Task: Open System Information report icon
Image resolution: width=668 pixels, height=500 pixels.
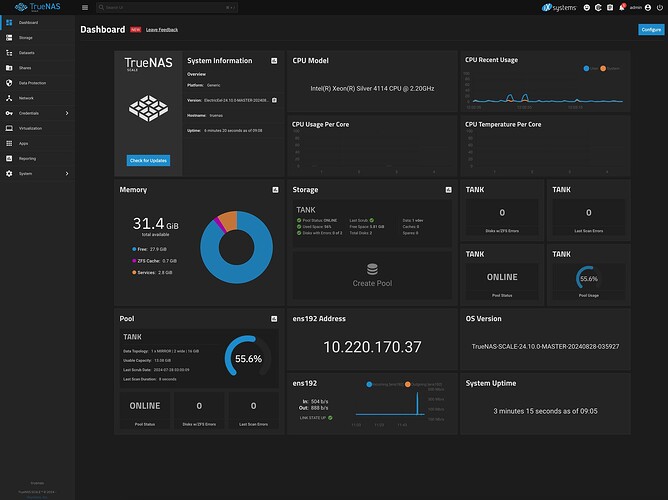Action: click(274, 61)
